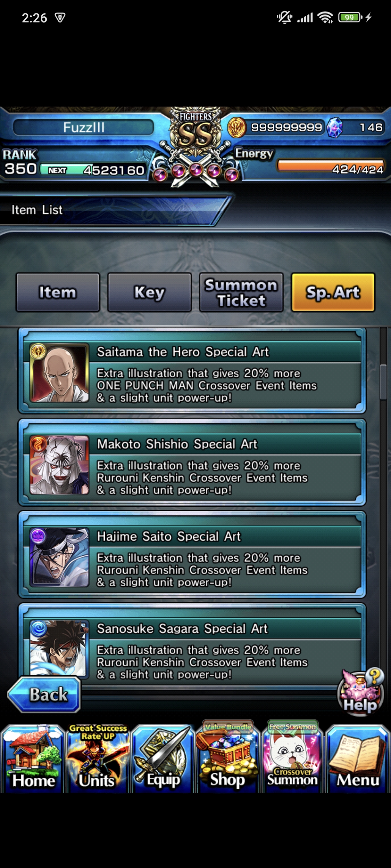
Task: Switch to the Key tab
Action: (149, 292)
